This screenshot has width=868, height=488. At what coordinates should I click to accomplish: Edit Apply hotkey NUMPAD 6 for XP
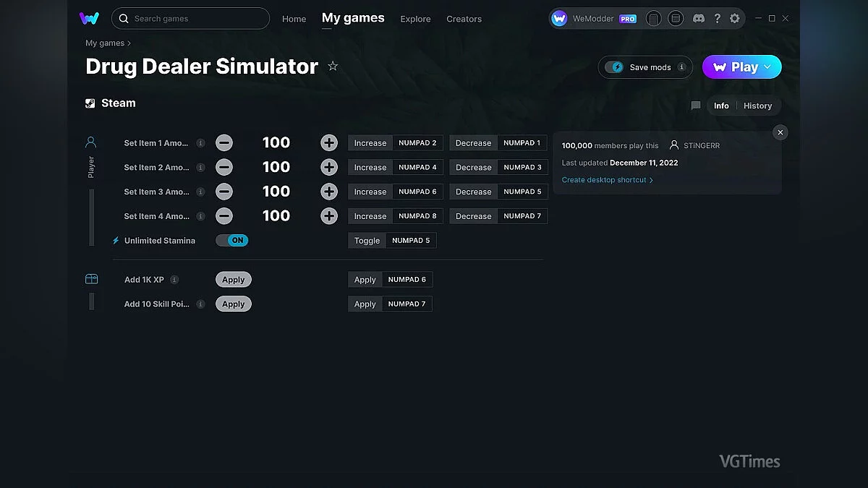(x=407, y=280)
